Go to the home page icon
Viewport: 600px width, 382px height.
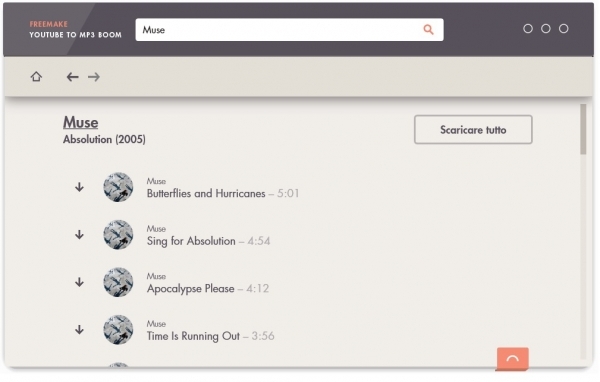click(x=36, y=77)
